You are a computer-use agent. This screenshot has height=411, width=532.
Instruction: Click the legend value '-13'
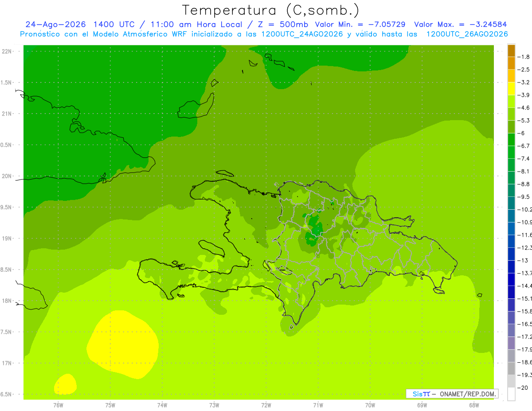pos(522,260)
